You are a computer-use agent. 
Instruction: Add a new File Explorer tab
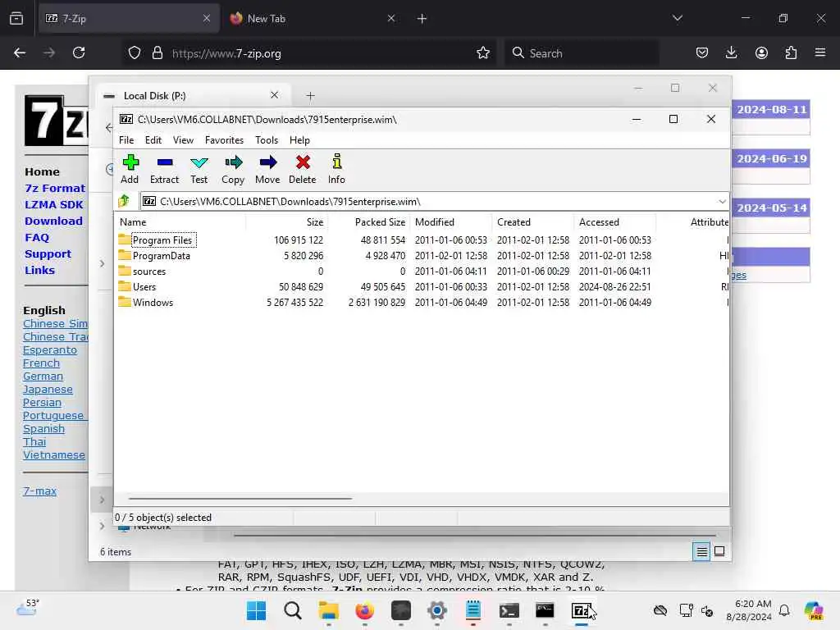[x=310, y=96]
